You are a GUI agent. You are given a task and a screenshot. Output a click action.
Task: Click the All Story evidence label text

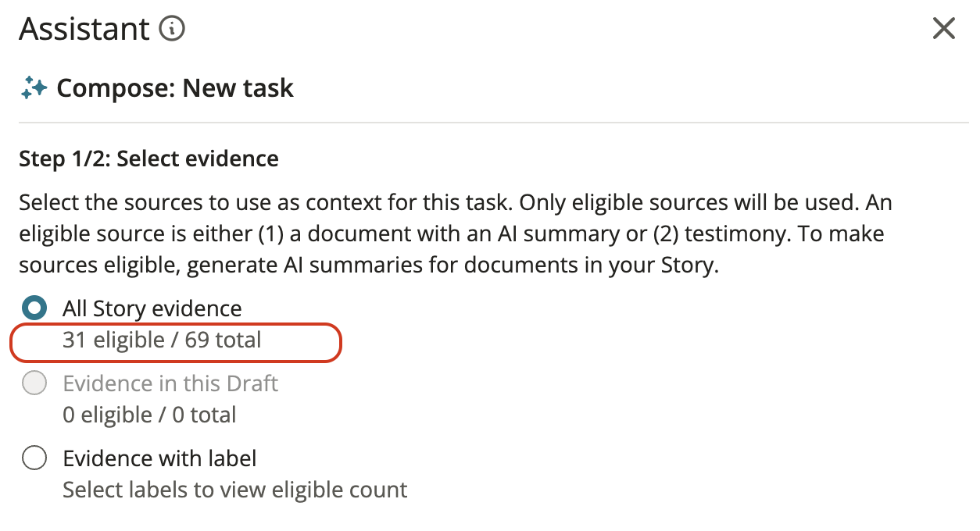(152, 308)
